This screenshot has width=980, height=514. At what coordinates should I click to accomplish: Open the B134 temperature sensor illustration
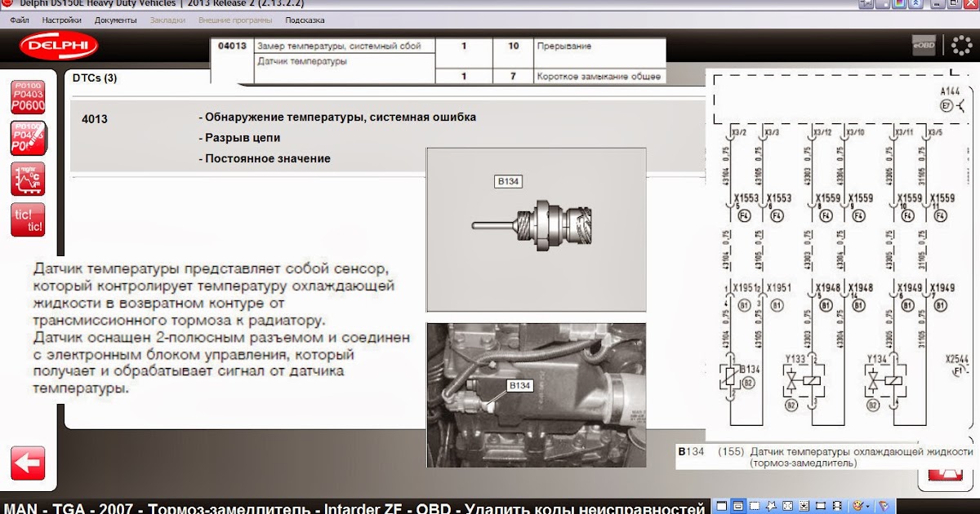point(537,230)
